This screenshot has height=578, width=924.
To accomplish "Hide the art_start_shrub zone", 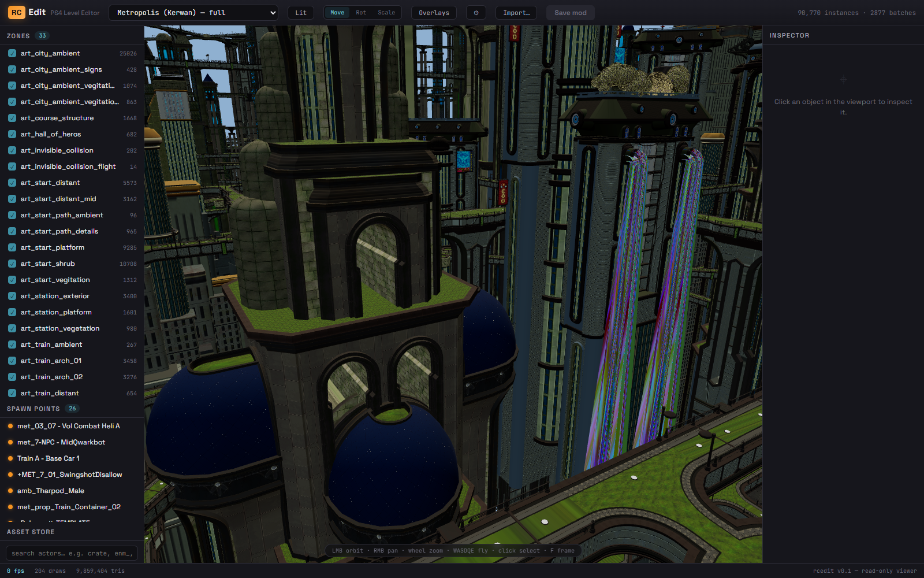I will tap(12, 264).
